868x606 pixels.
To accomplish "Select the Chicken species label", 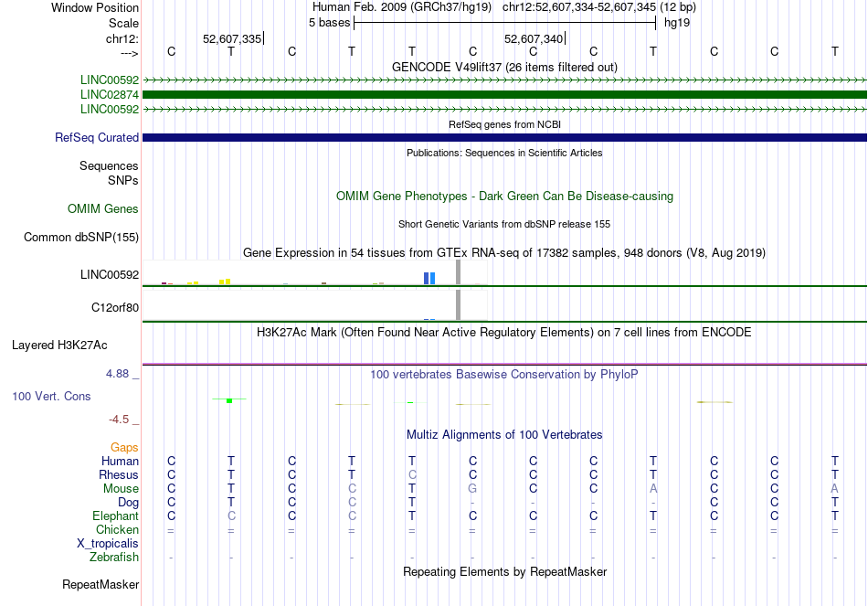I will (x=117, y=529).
